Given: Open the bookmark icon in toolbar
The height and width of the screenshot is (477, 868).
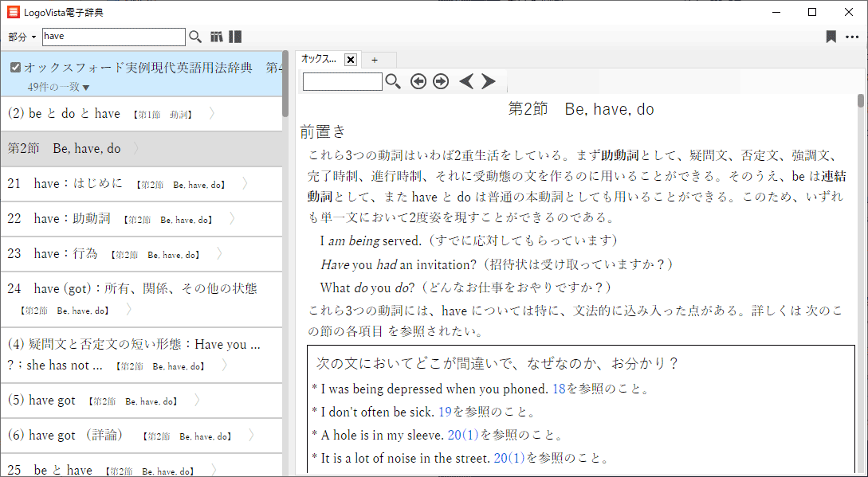Looking at the screenshot, I should click(x=831, y=37).
